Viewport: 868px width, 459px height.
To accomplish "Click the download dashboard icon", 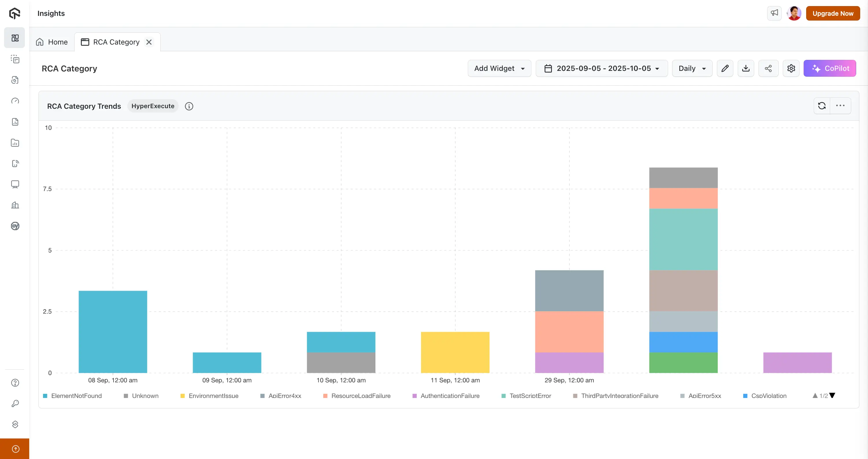I will coord(746,69).
